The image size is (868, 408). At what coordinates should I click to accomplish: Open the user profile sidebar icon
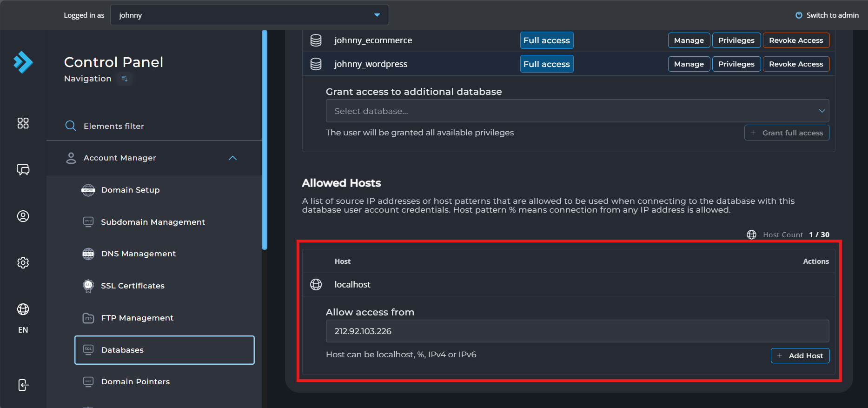23,216
